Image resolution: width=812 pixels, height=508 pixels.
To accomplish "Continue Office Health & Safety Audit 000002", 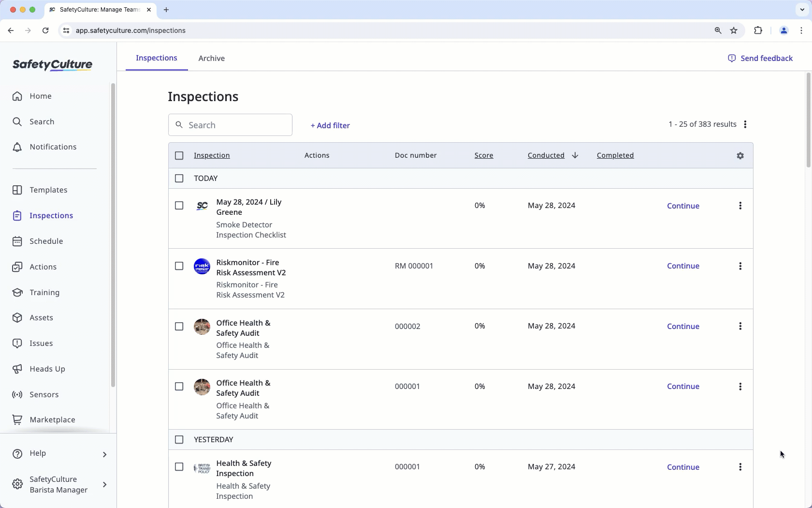I will (x=683, y=327).
